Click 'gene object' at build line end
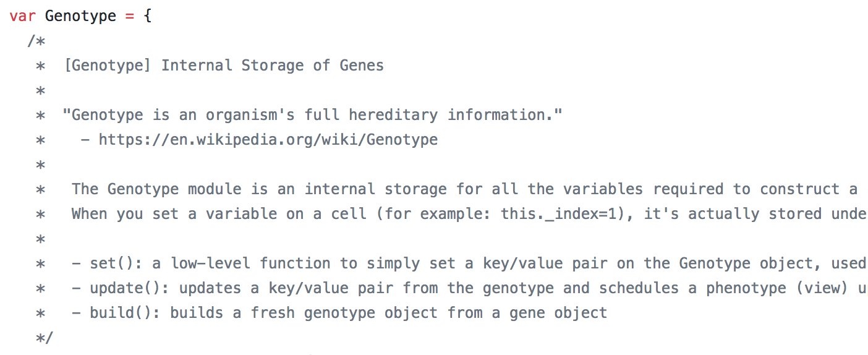868x355 pixels. 559,313
